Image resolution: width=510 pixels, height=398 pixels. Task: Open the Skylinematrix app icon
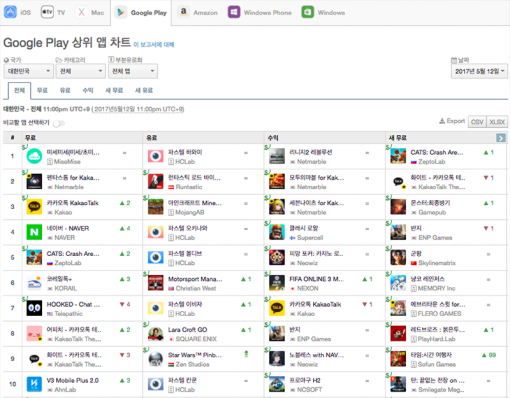point(398,258)
